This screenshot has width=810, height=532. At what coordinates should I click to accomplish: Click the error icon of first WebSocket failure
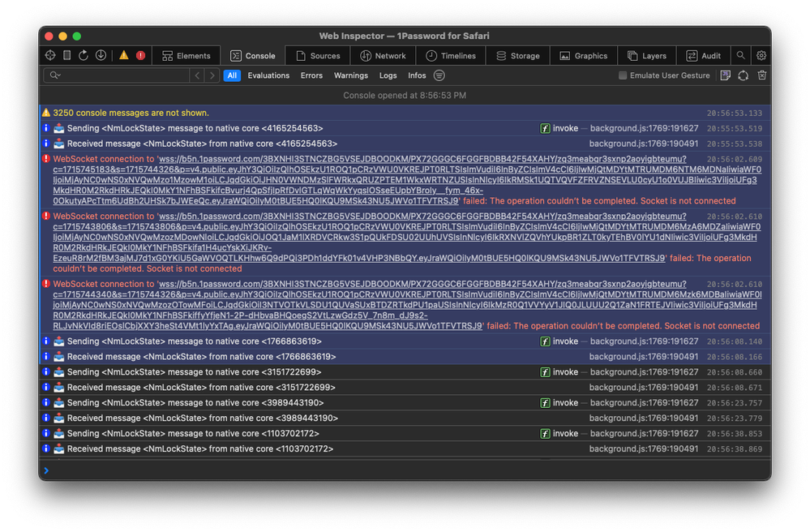46,159
